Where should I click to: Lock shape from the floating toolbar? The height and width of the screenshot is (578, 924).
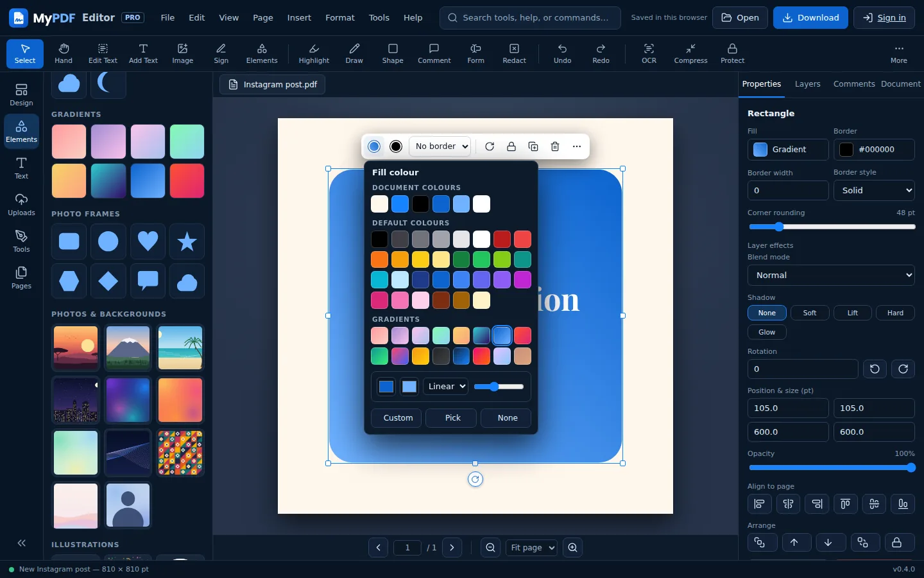point(511,146)
